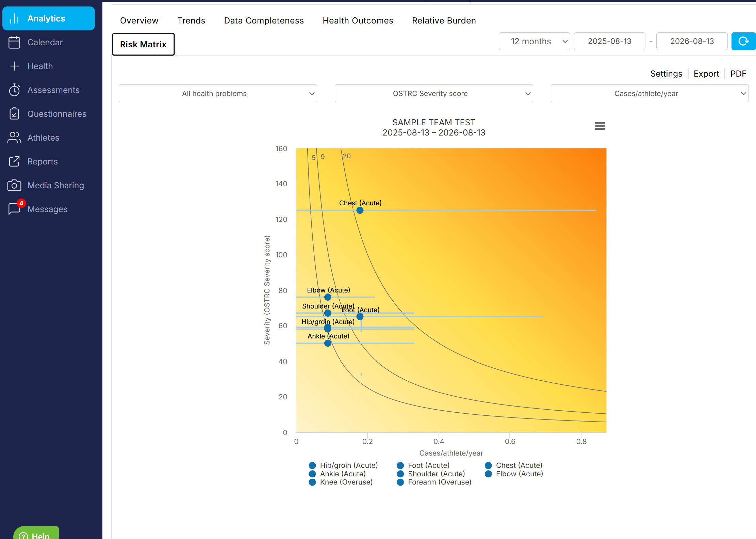Click the Export link
The width and height of the screenshot is (756, 539).
706,74
